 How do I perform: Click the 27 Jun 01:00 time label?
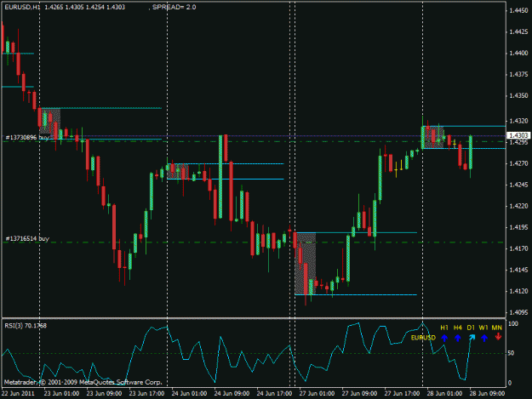[317, 394]
